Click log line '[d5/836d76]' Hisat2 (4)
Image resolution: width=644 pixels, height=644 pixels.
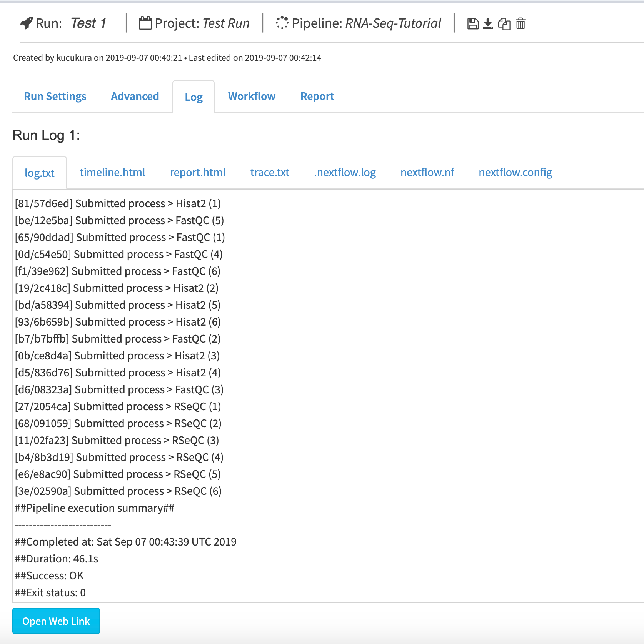(118, 373)
